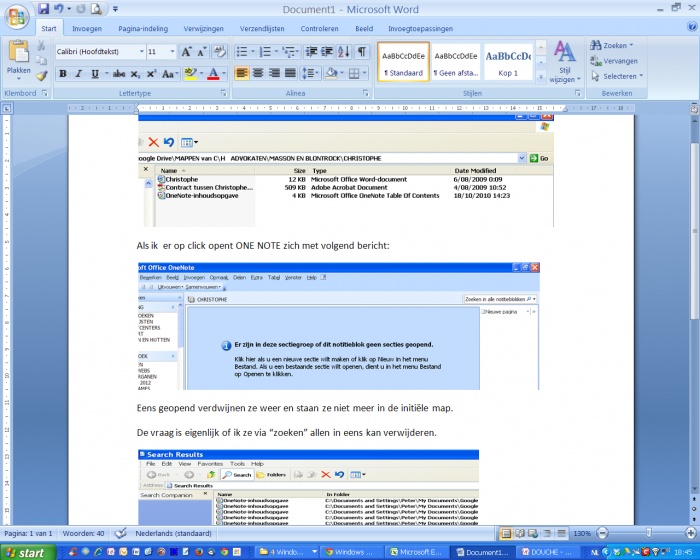
Task: Switch to full screen reading view
Action: (x=519, y=533)
